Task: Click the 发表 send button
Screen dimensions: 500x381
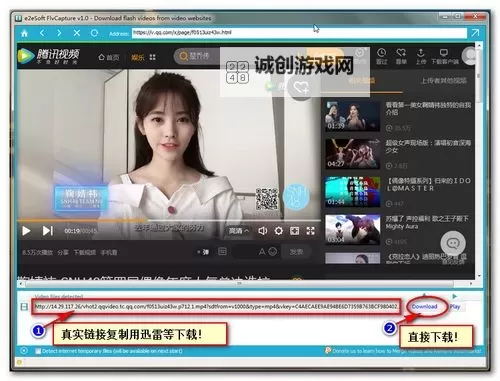Action: [296, 252]
